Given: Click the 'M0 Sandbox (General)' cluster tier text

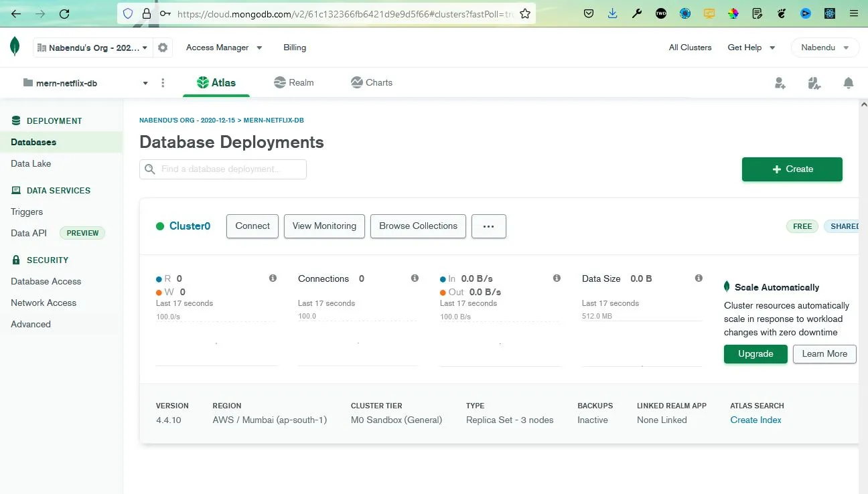Looking at the screenshot, I should pos(396,420).
